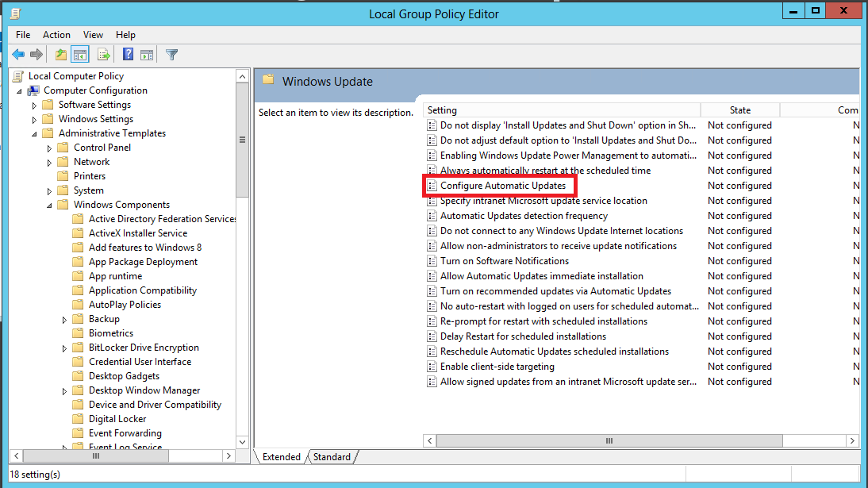868x488 pixels.
Task: Open the View menu
Action: 93,35
